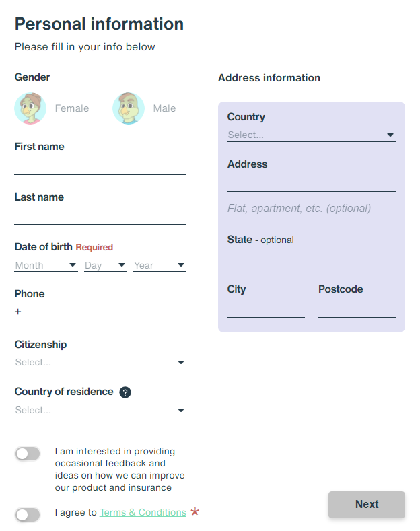Focus the First name input field

(100, 166)
